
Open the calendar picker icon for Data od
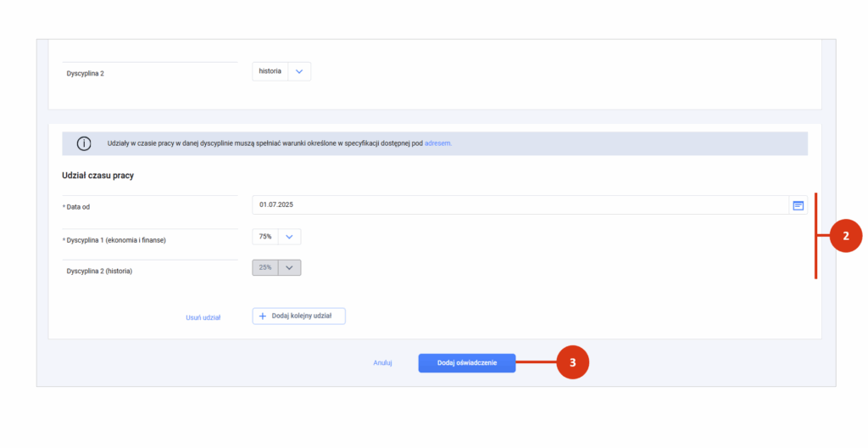coord(798,205)
